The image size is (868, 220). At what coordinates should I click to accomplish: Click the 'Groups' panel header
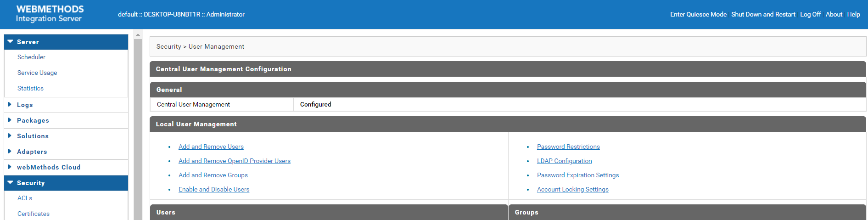tap(687, 212)
